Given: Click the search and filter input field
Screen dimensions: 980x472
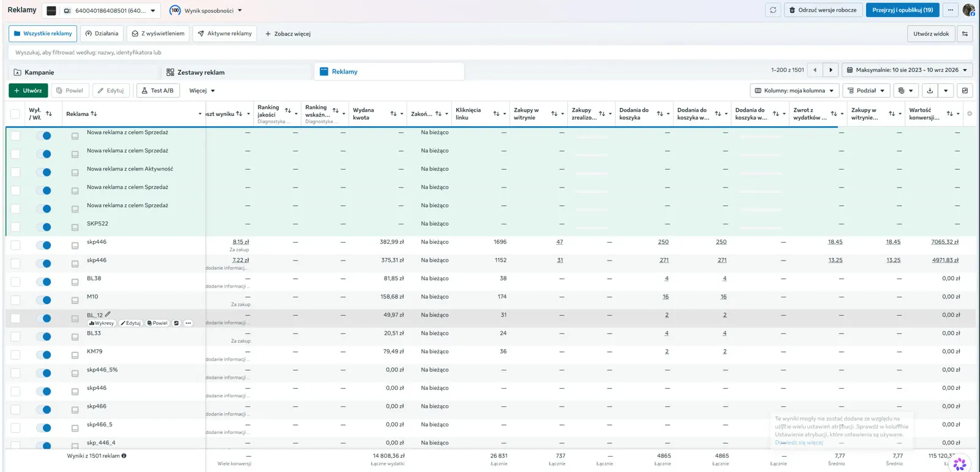Looking at the screenshot, I should (490, 53).
